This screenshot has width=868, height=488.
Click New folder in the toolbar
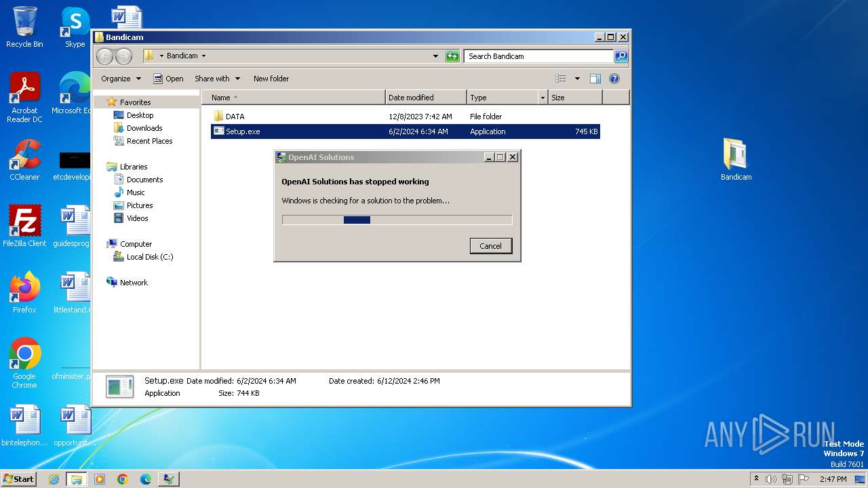pos(271,79)
